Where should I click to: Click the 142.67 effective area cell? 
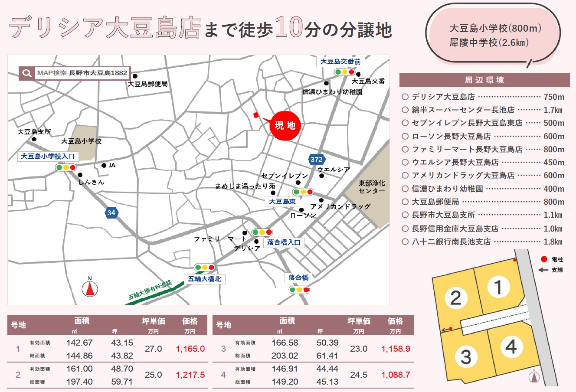point(79,342)
